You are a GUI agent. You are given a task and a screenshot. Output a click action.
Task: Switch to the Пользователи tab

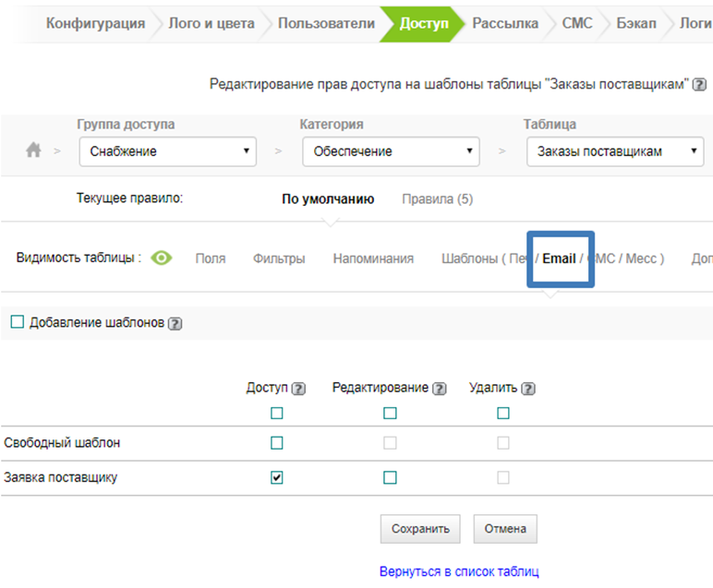pyautogui.click(x=326, y=24)
